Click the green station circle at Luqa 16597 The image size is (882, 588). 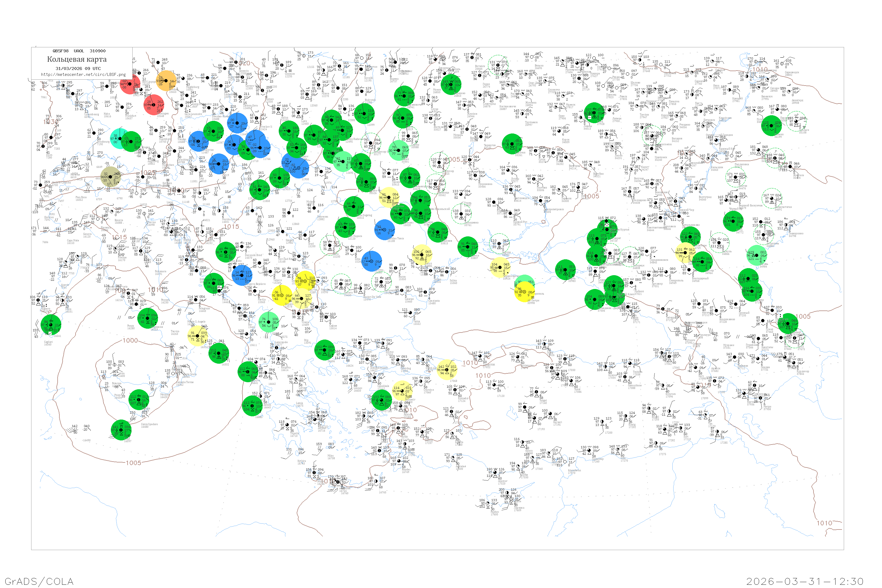click(x=121, y=430)
